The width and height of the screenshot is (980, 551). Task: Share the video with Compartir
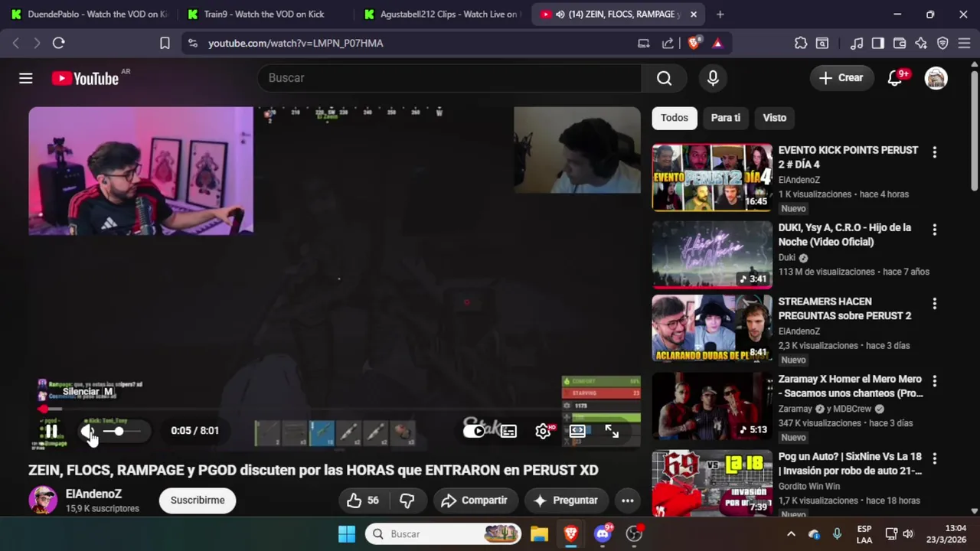click(475, 500)
